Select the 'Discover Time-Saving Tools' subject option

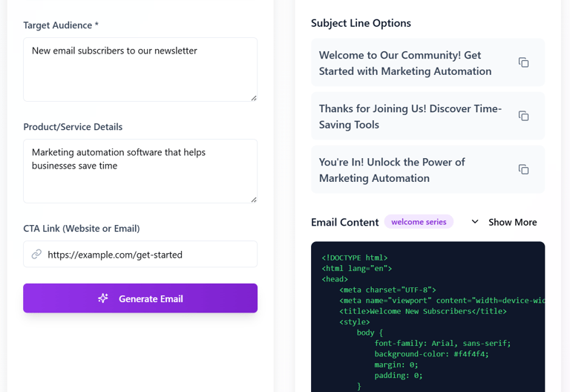[410, 117]
